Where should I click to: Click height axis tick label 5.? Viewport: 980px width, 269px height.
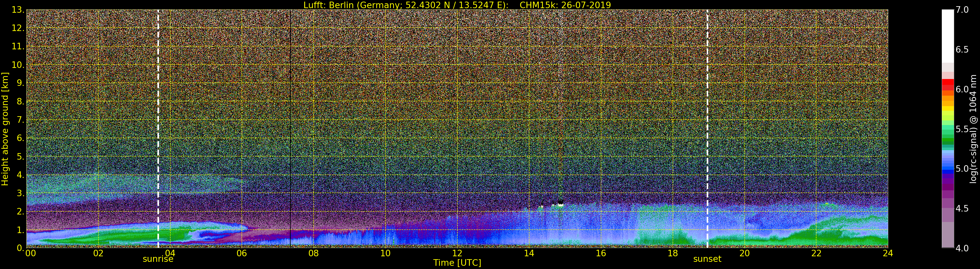pyautogui.click(x=21, y=156)
